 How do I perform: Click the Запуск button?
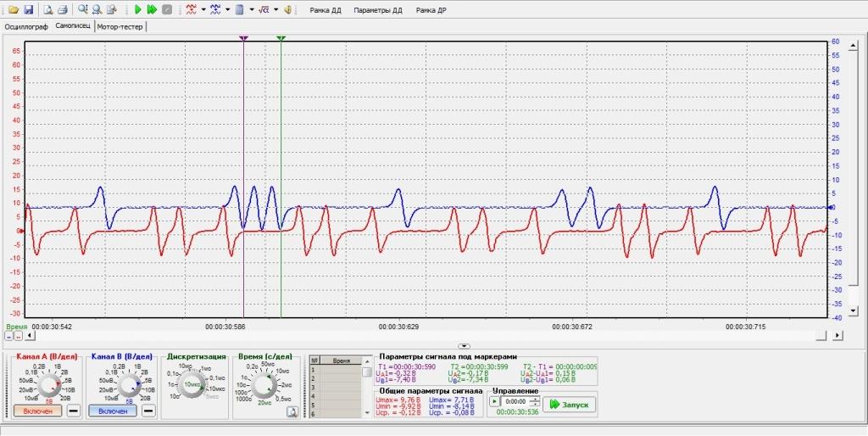[570, 405]
